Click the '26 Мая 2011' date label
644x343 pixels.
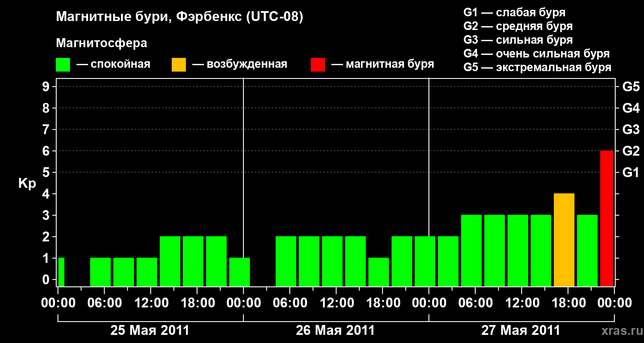[x=335, y=330]
